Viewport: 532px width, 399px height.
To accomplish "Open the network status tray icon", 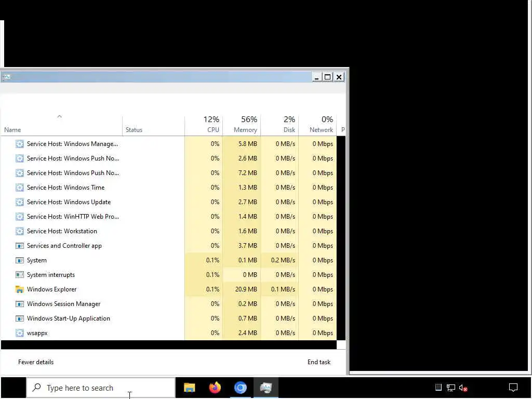I will (450, 388).
